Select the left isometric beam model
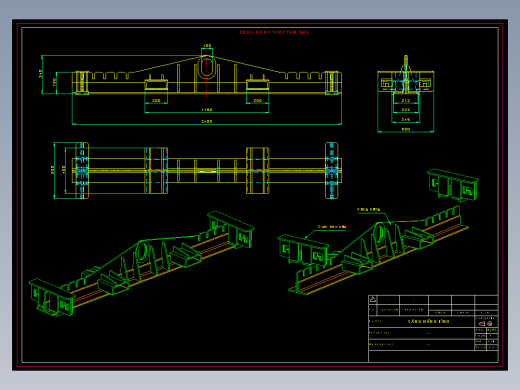Viewport: 520px width, 390px height. click(142, 263)
